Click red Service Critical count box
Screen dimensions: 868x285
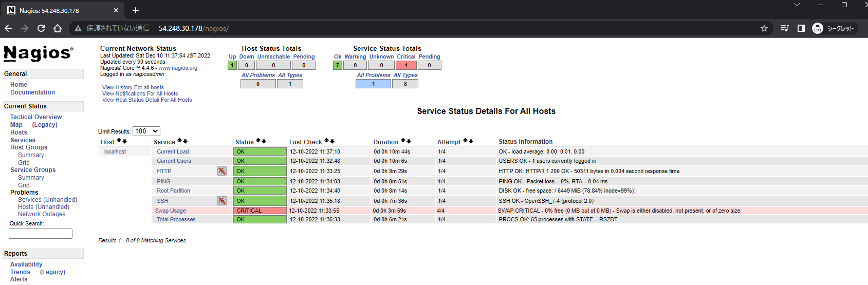406,65
